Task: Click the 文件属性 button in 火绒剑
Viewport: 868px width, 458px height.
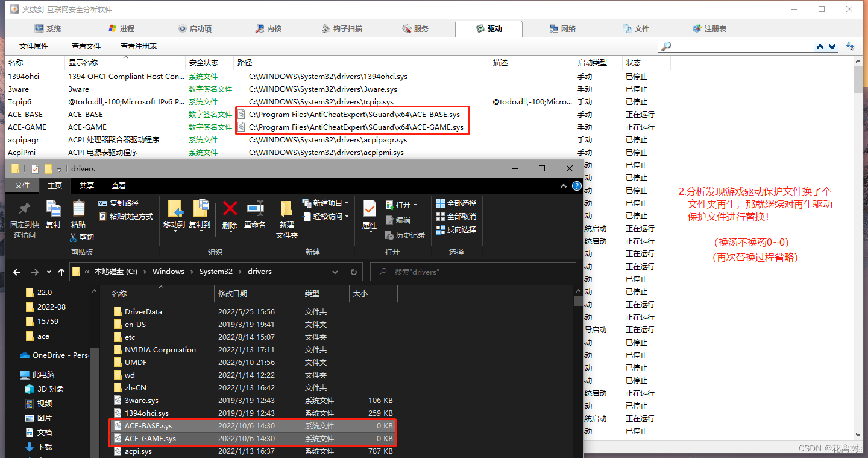Action: [34, 46]
